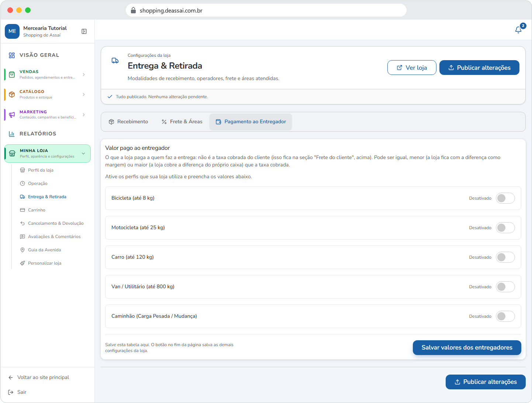Click the Catálogo box icon
This screenshot has width=532, height=403.
pyautogui.click(x=12, y=94)
